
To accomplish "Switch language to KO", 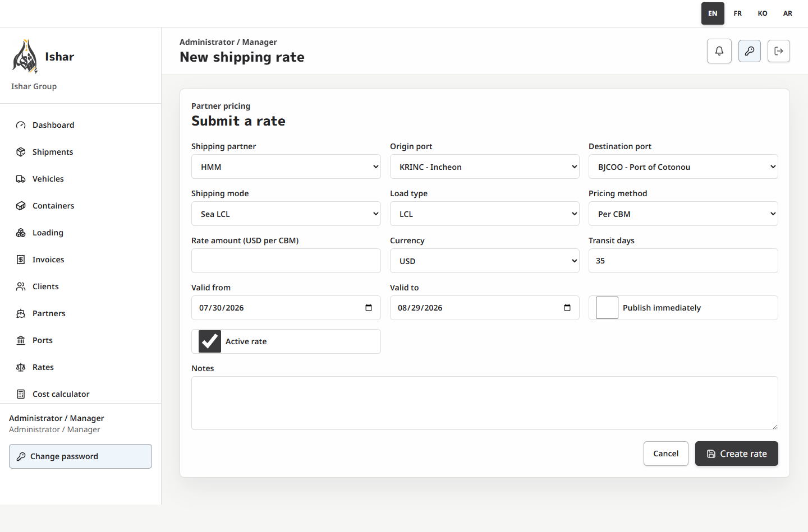I will (763, 13).
